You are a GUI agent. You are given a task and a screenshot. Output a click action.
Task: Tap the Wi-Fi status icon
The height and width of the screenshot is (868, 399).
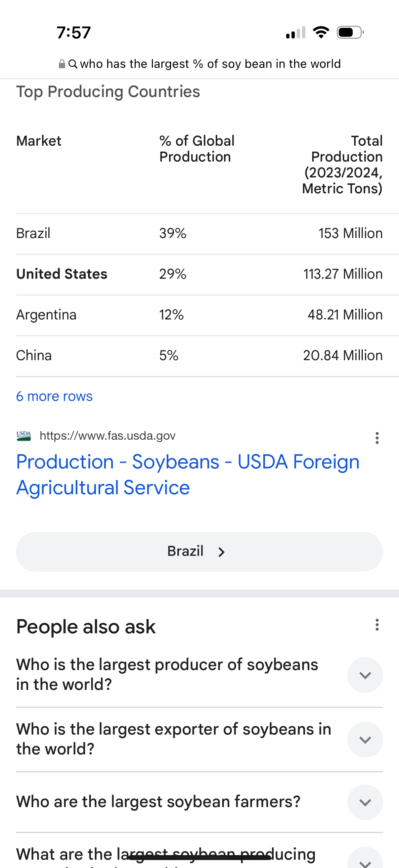point(321,33)
